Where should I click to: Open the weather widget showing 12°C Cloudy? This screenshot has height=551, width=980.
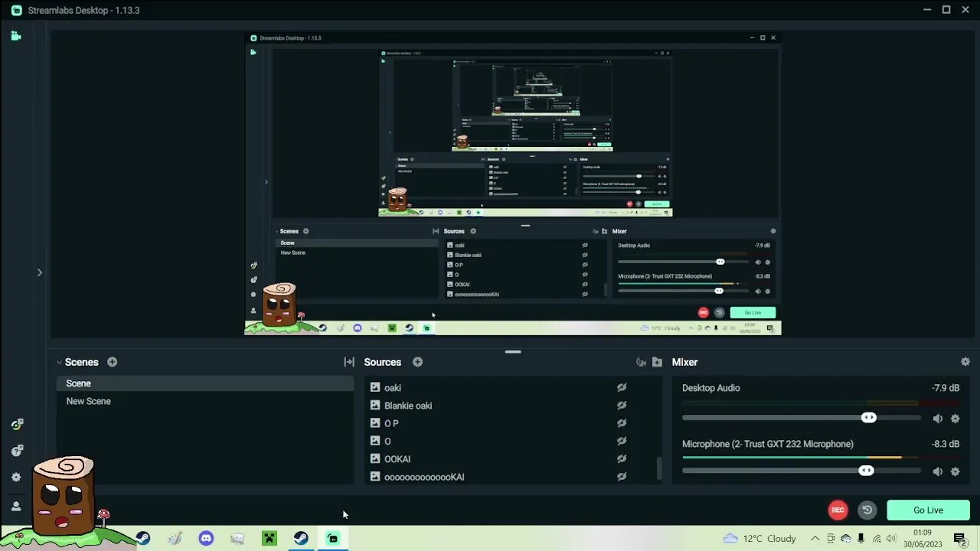(x=759, y=539)
